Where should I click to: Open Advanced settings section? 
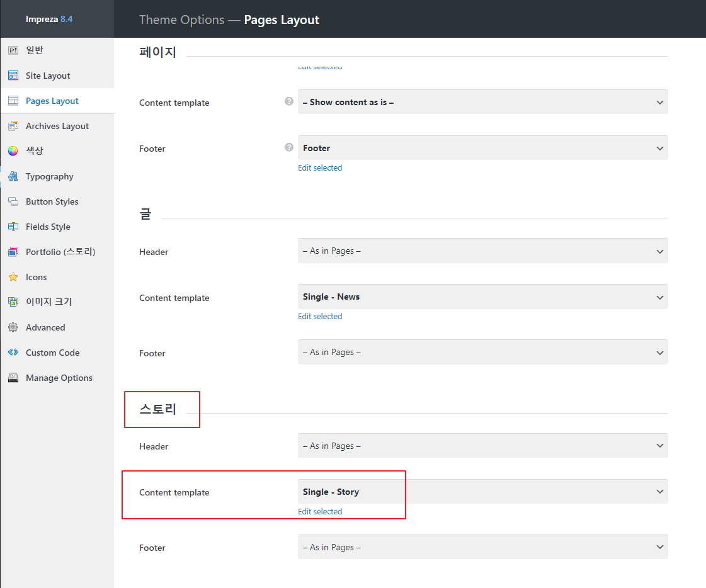[x=57, y=327]
